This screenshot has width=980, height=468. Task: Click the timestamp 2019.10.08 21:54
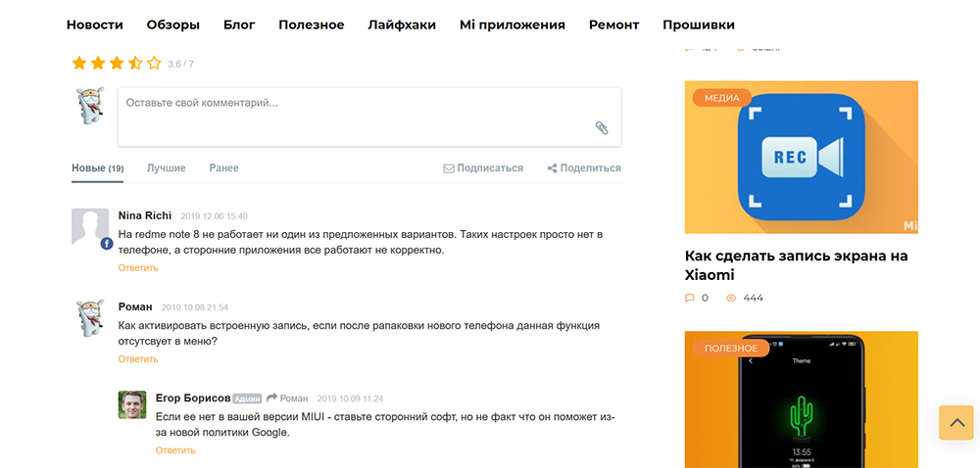[x=195, y=307]
